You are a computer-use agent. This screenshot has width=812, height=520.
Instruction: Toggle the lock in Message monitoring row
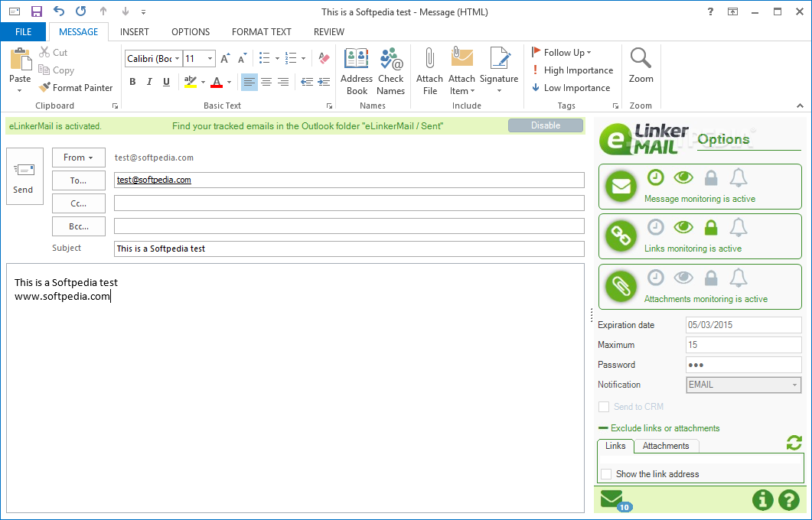point(711,177)
